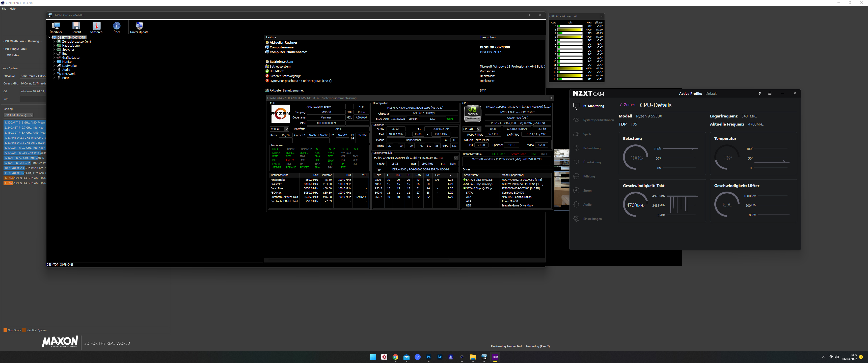
Task: Open the Cinebench Help menu
Action: tap(12, 9)
